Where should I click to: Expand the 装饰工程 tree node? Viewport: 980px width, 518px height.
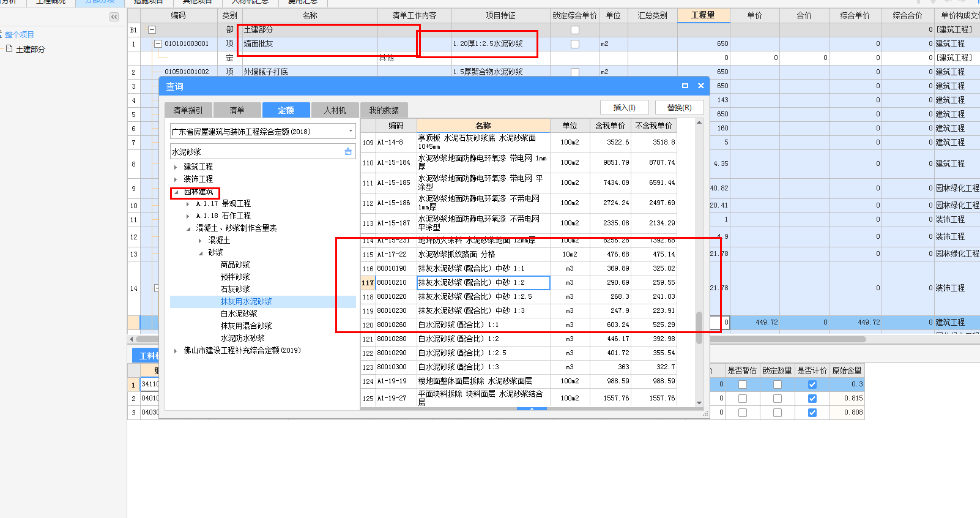pos(176,179)
